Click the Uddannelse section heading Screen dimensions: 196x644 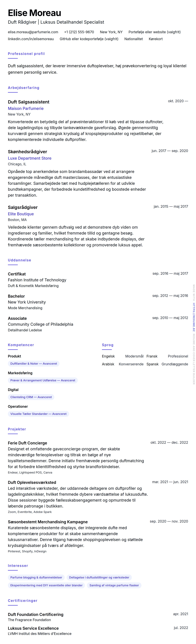tap(20, 260)
